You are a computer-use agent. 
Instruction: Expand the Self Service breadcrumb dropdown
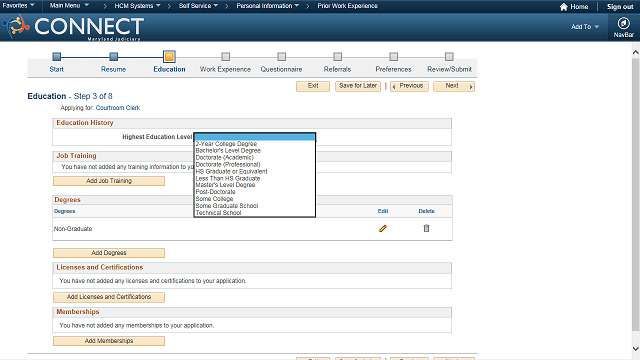point(198,6)
